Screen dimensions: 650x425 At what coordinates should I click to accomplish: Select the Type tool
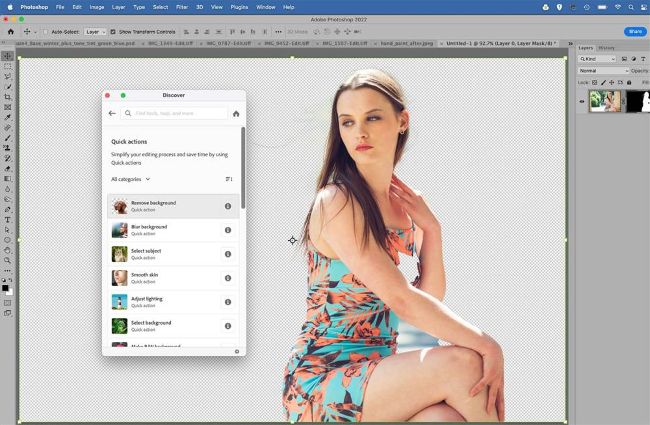click(8, 219)
